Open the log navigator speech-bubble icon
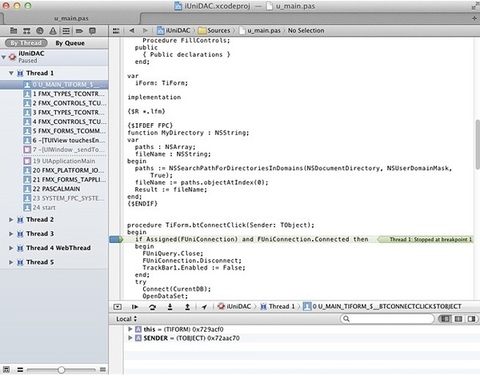Screen dimensions: 480x375 coord(92,31)
